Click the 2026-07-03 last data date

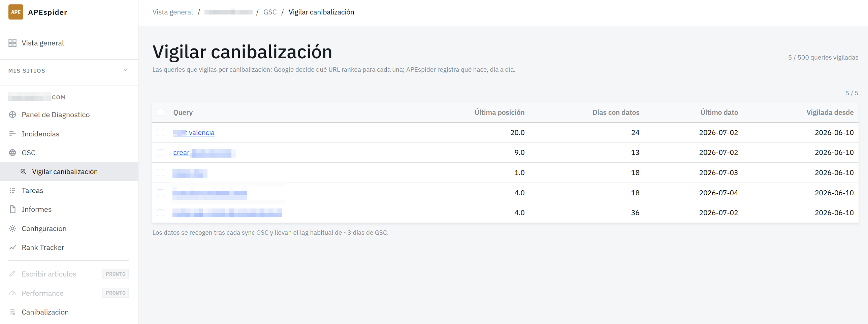[718, 172]
